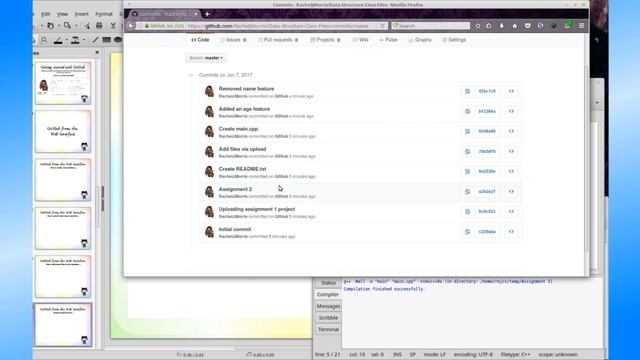The height and width of the screenshot is (360, 640).
Task: Switch to Scribble tab in Geany
Action: [x=328, y=318]
